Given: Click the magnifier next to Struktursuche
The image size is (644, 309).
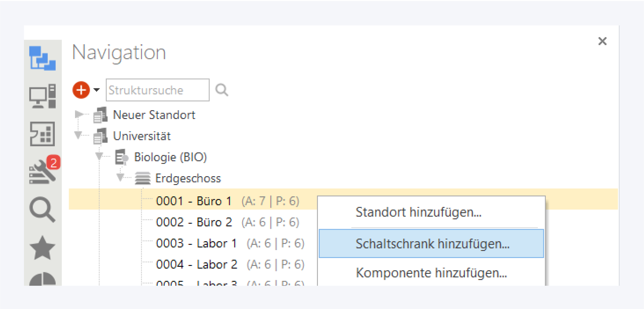Looking at the screenshot, I should (221, 90).
